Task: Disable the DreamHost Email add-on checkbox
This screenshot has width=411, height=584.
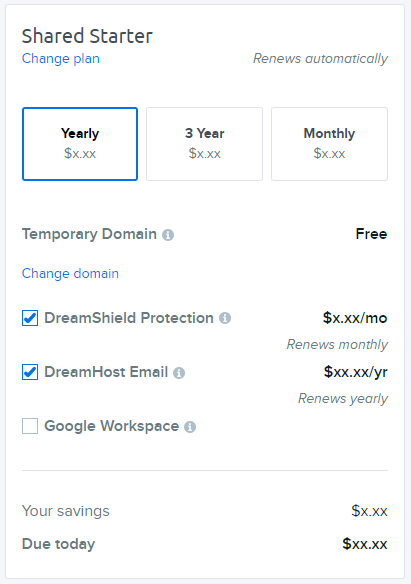Action: click(30, 372)
